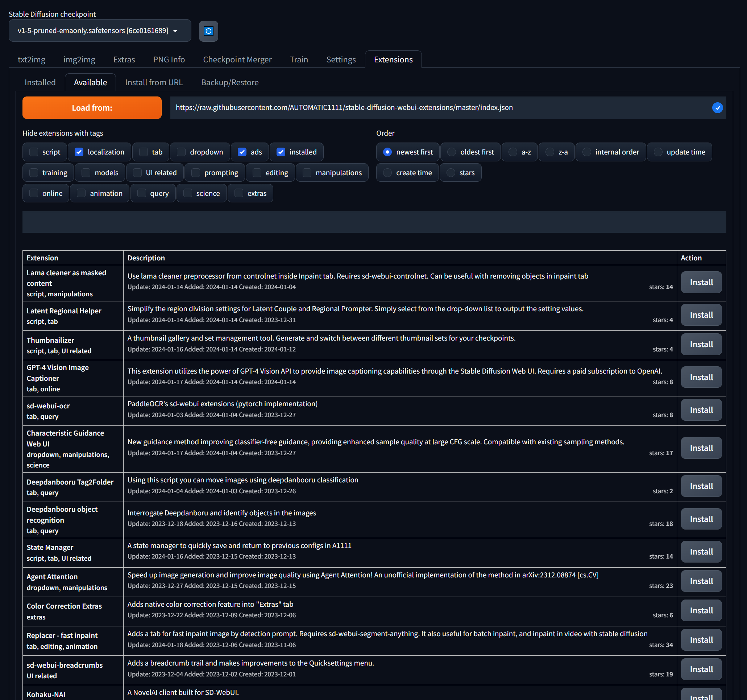Uncheck the localization tag checkbox
747x700 pixels.
(79, 152)
